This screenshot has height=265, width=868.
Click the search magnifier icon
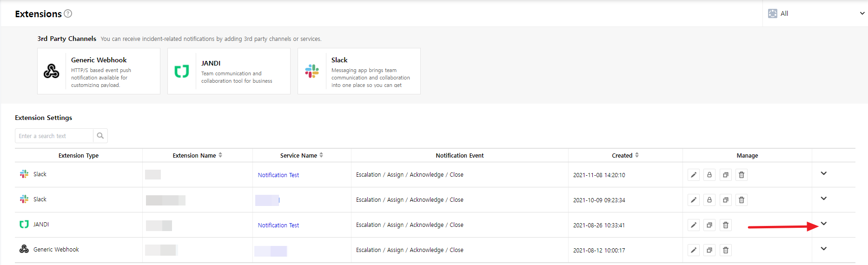100,136
